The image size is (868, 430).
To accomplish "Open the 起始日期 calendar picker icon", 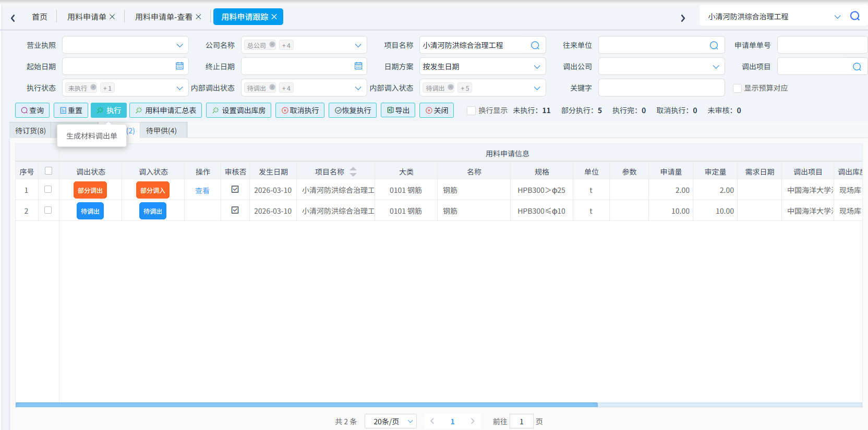I will point(179,66).
